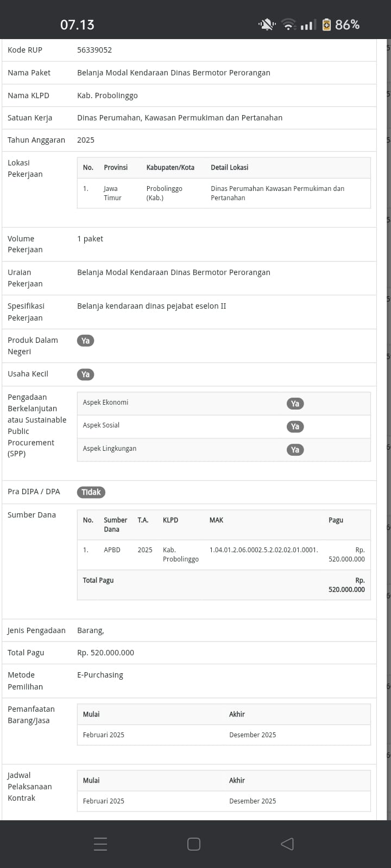Screen dimensions: 391x868
Task: Tap the Wi-Fi status icon
Action: tap(288, 24)
